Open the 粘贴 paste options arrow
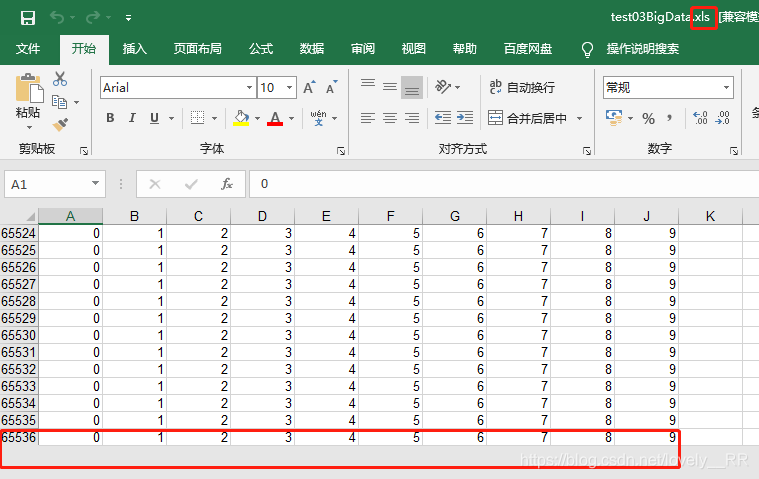Screen dimensions: 759x479 click(29, 128)
